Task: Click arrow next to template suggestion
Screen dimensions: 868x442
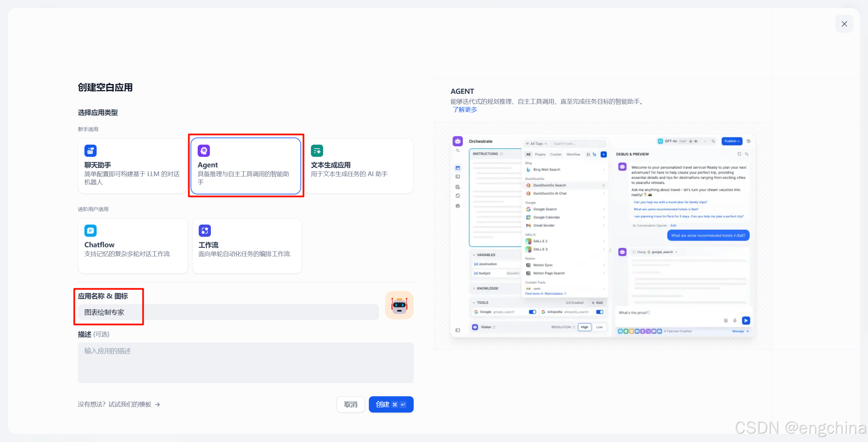Action: 158,404
